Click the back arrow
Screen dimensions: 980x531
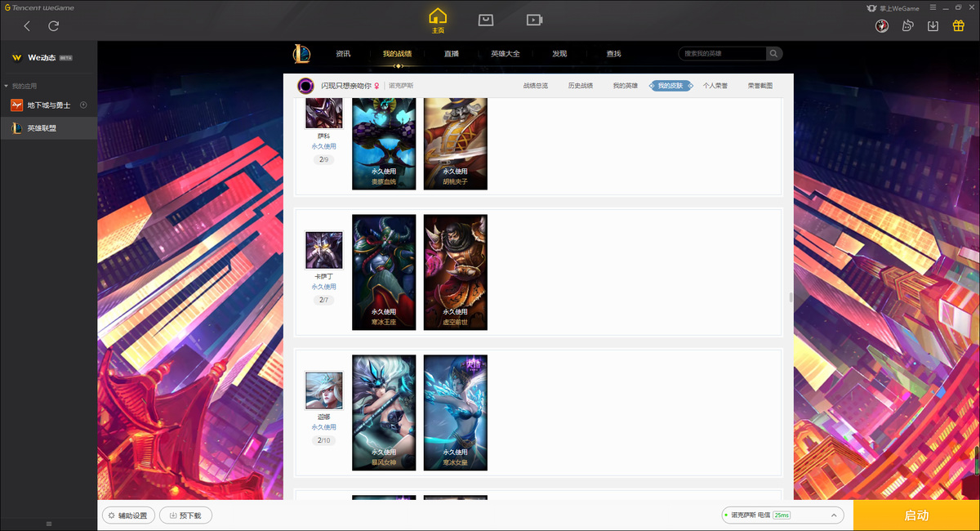(27, 26)
